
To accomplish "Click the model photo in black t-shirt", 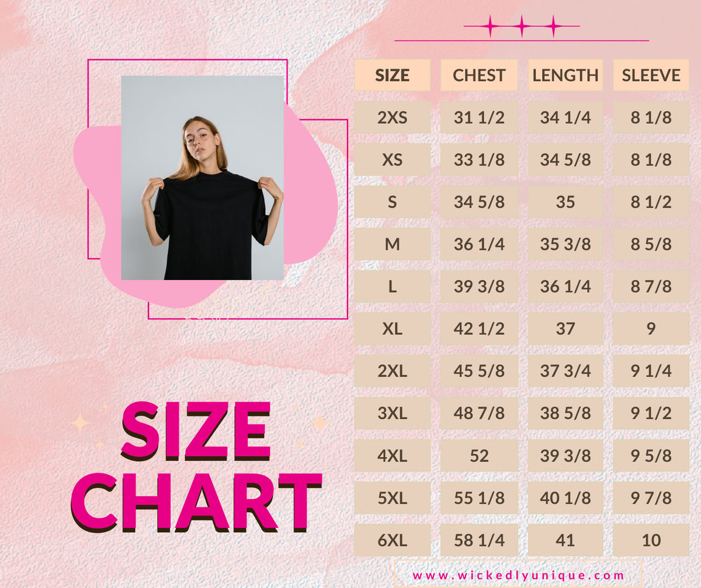I will (x=202, y=178).
